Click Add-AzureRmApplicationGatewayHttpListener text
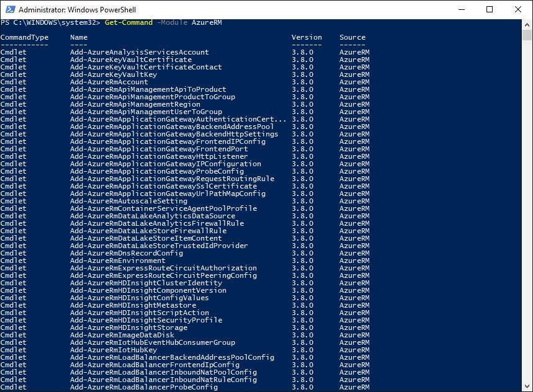Image resolution: width=533 pixels, height=392 pixels. [x=159, y=157]
